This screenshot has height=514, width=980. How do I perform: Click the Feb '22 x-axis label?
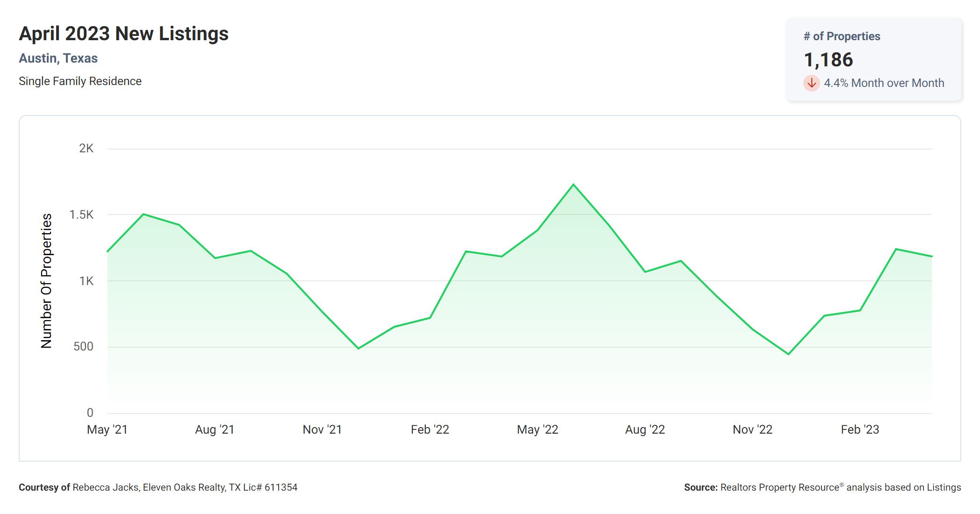pos(430,429)
